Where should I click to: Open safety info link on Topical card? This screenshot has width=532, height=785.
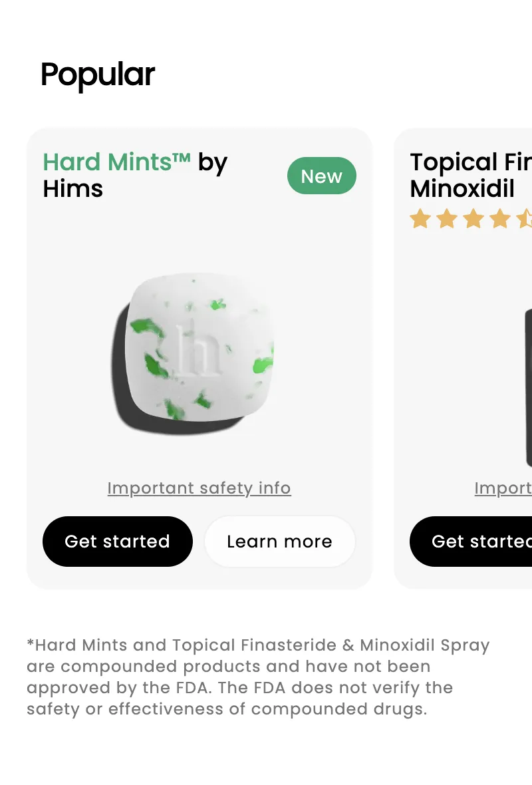503,488
